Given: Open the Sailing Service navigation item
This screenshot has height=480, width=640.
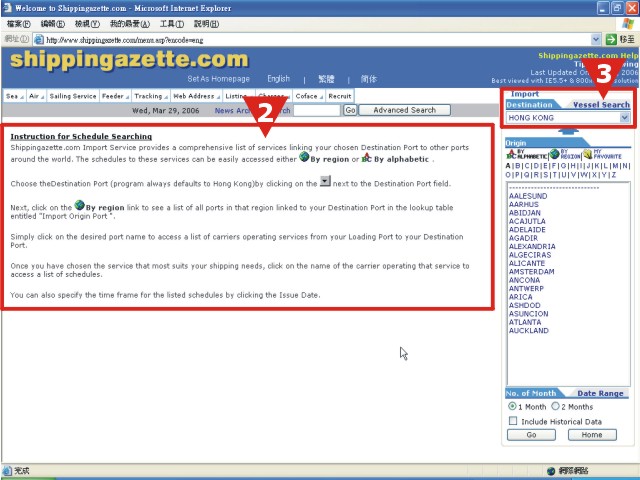Looking at the screenshot, I should click(x=73, y=96).
